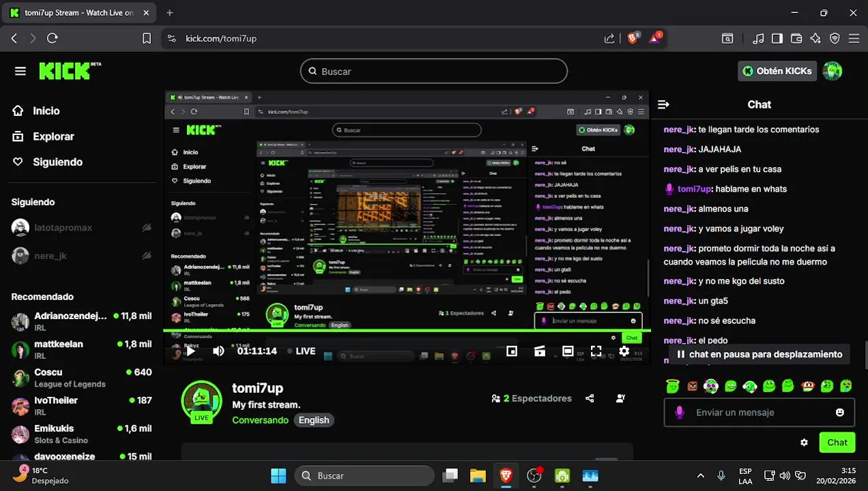Jump to LIVE in the player
This screenshot has width=868, height=491.
tap(301, 351)
